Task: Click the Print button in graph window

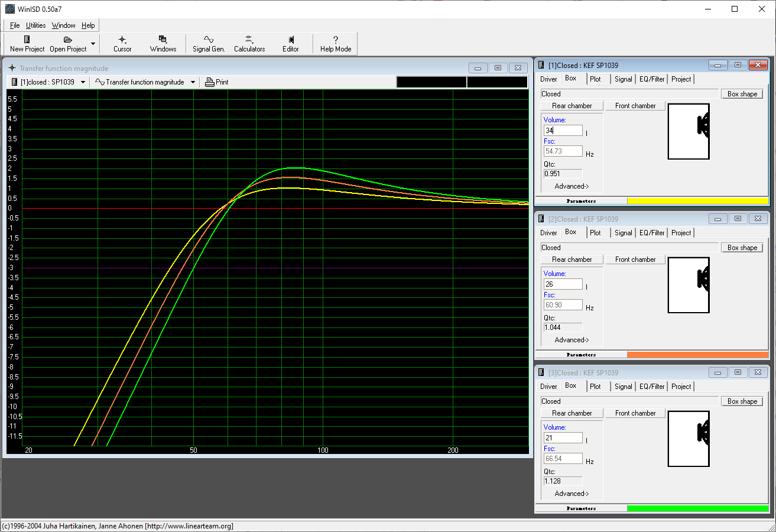Action: pos(217,82)
